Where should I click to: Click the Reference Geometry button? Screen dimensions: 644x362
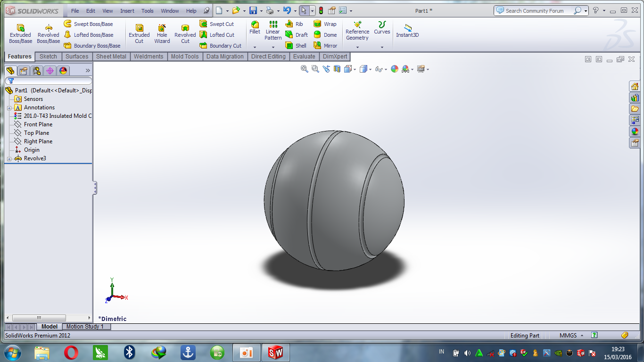click(357, 31)
